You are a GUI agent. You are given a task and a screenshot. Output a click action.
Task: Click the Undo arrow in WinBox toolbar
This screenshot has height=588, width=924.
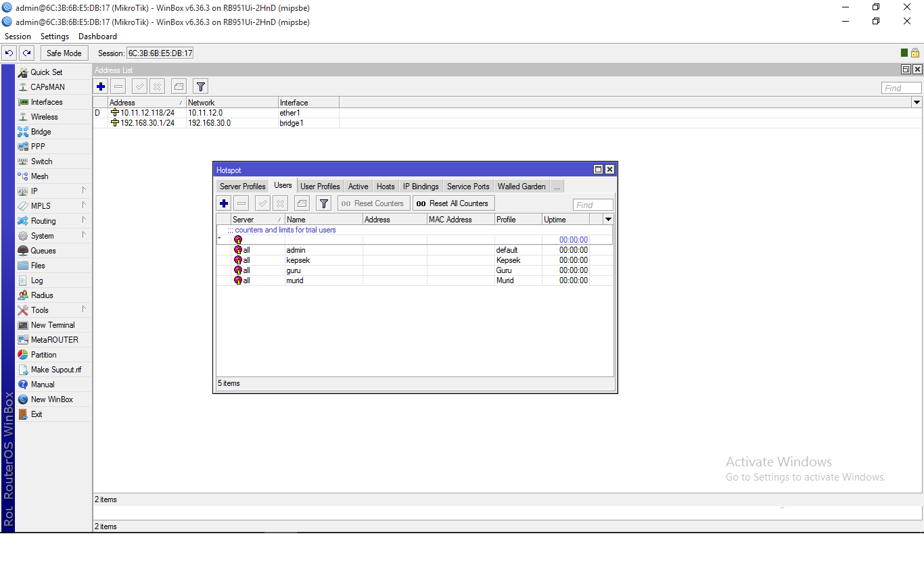point(9,53)
